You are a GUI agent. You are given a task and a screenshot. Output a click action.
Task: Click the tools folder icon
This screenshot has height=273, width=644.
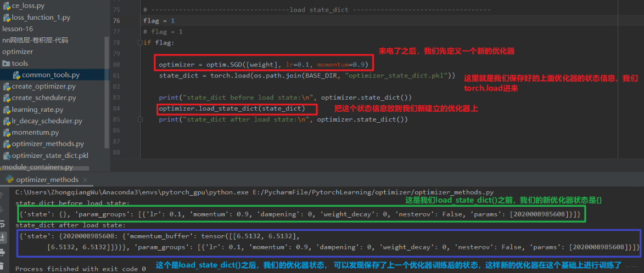pyautogui.click(x=5, y=64)
